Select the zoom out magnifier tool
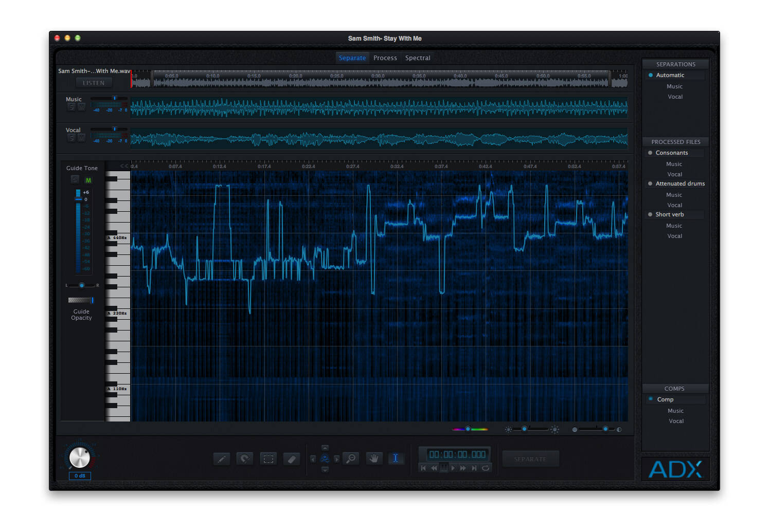The width and height of the screenshot is (769, 532). 351,458
